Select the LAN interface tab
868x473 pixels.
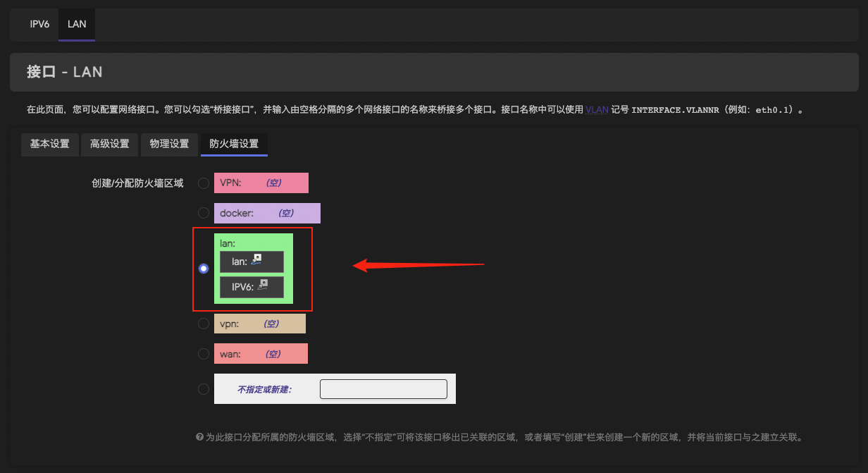tap(77, 24)
